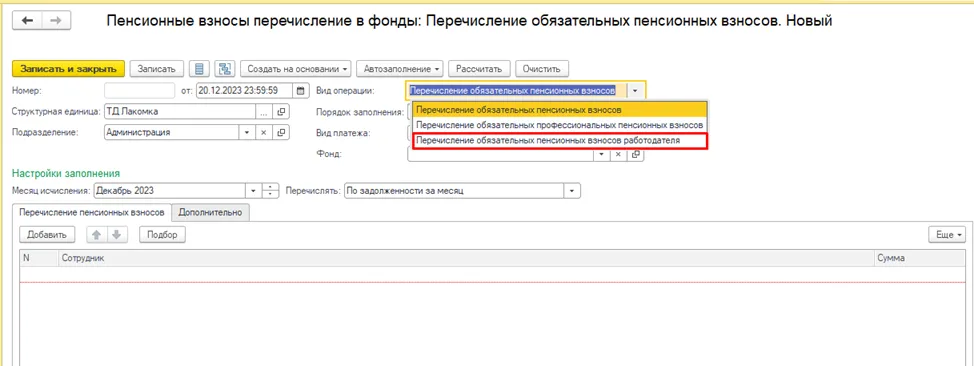Go forward with the right arrow button
The image size is (974, 366).
[x=56, y=21]
